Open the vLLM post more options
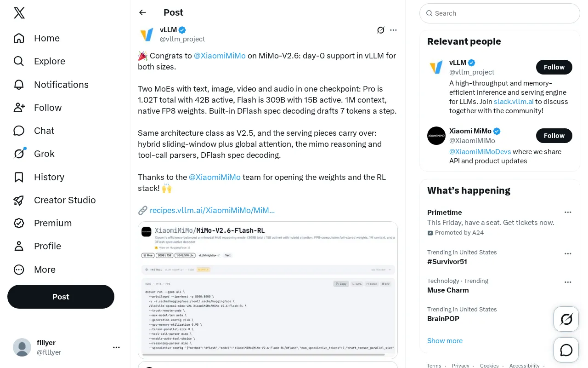 pos(393,30)
